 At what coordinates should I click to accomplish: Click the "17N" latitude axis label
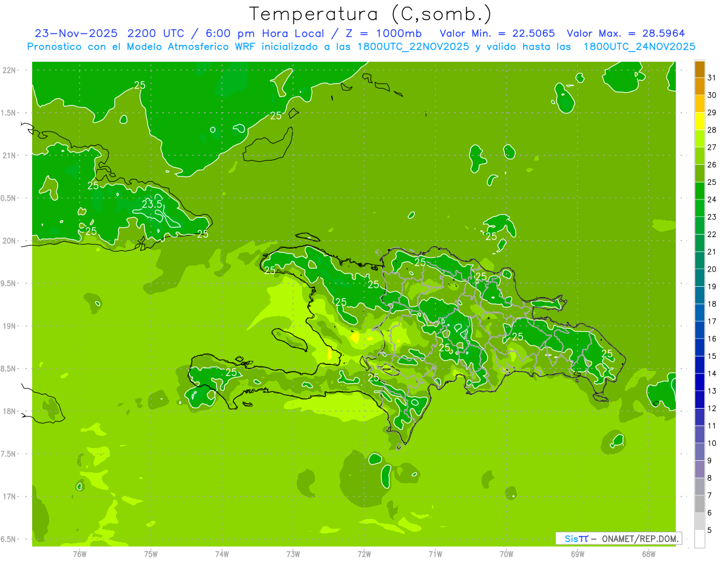click(x=10, y=497)
